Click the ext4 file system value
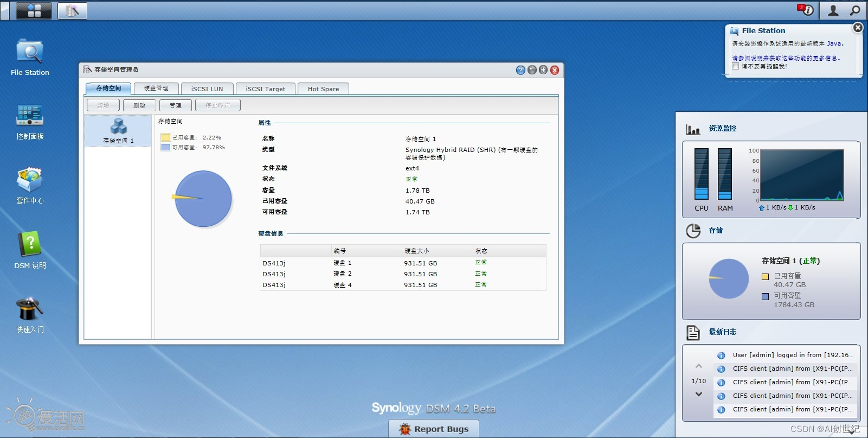 pyautogui.click(x=412, y=168)
